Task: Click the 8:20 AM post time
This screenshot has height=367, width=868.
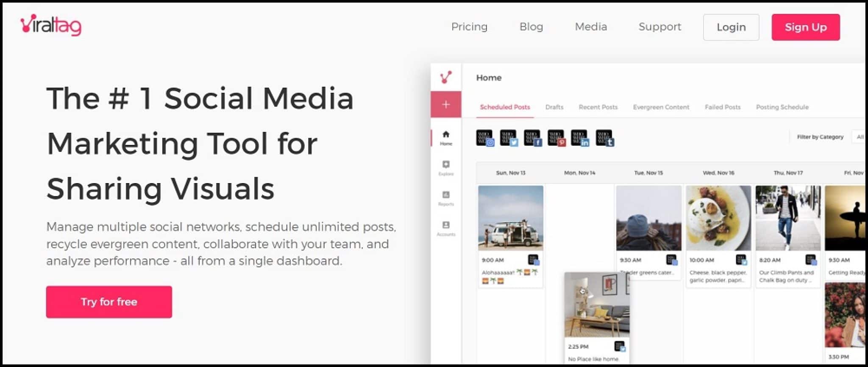Action: [x=770, y=260]
